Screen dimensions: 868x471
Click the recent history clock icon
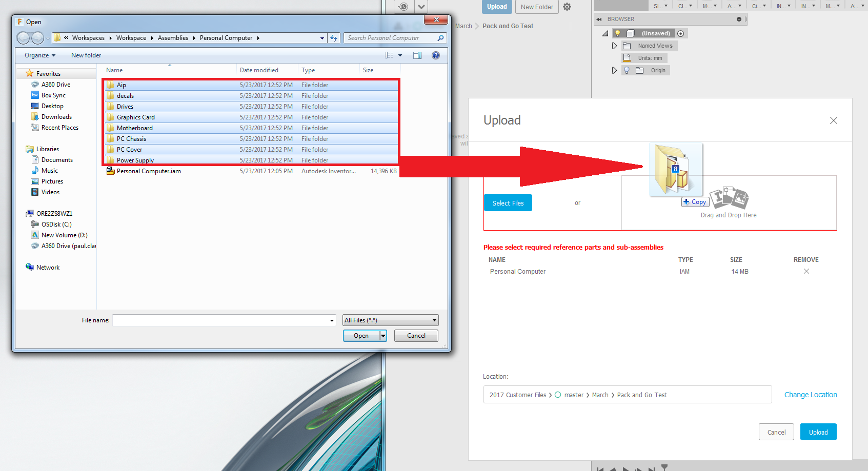(x=403, y=7)
